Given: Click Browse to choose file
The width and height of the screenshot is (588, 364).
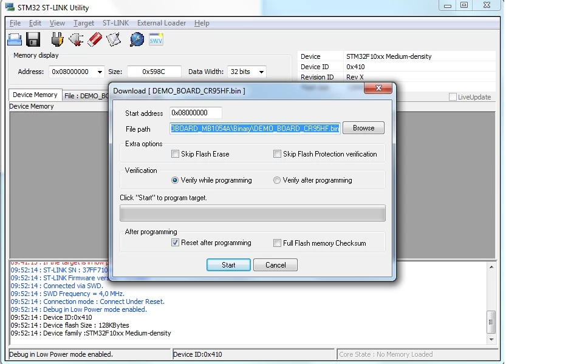Looking at the screenshot, I should coord(363,127).
